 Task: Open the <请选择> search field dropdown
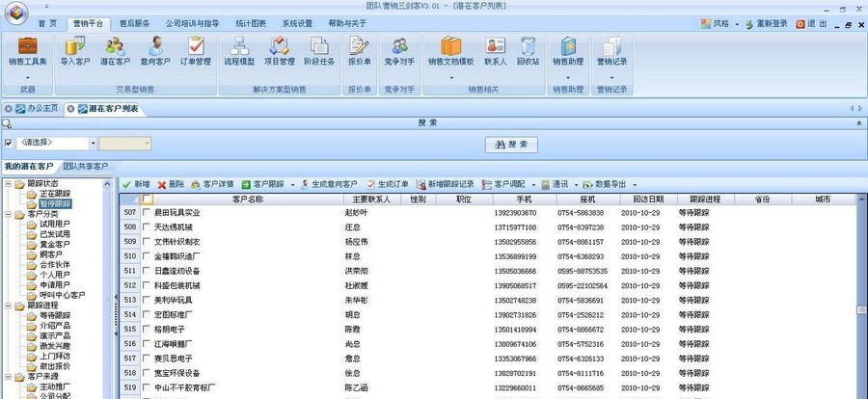click(93, 144)
